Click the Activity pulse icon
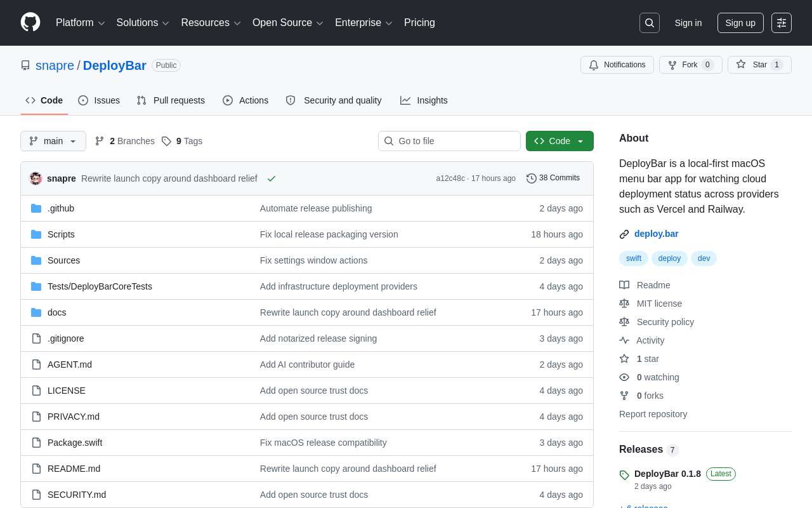812x508 pixels. point(624,340)
